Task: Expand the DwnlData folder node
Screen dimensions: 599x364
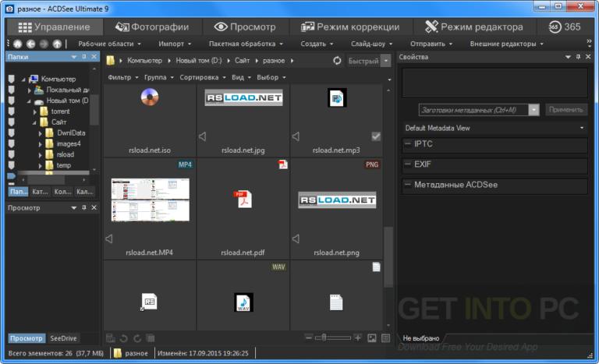Action: pyautogui.click(x=40, y=134)
